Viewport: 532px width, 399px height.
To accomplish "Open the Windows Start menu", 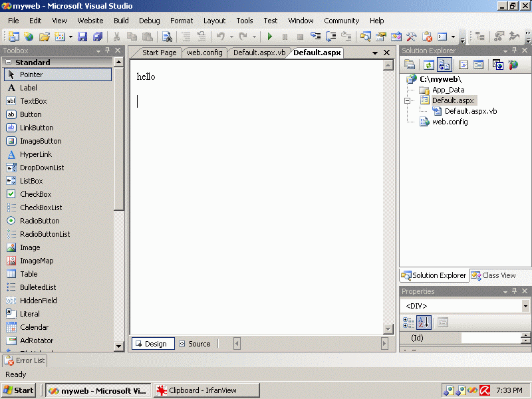I will (19, 390).
